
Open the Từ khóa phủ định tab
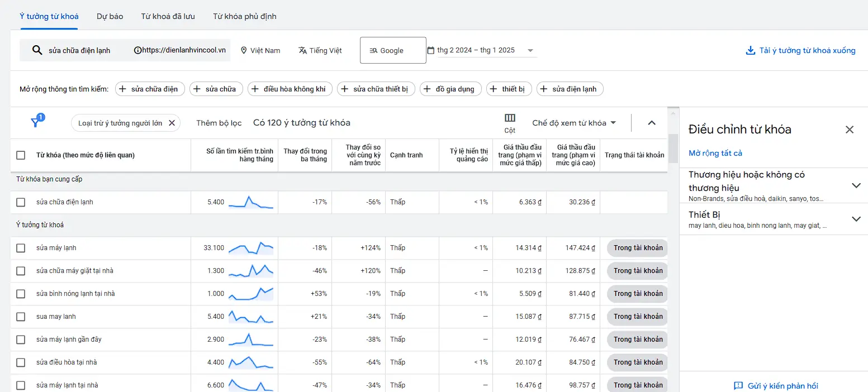pos(245,16)
